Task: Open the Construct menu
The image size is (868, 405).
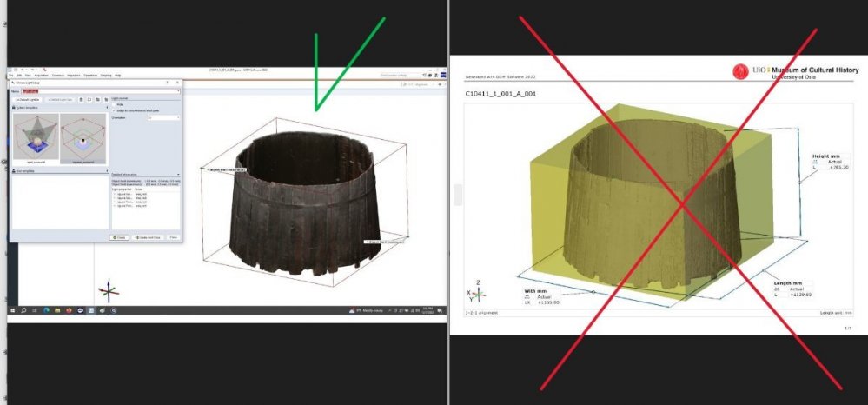Action: point(57,76)
